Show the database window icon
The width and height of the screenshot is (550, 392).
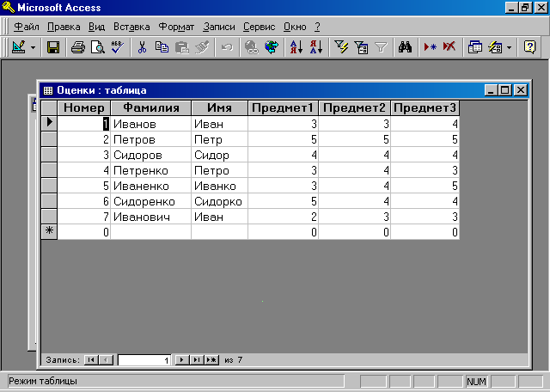click(x=475, y=47)
